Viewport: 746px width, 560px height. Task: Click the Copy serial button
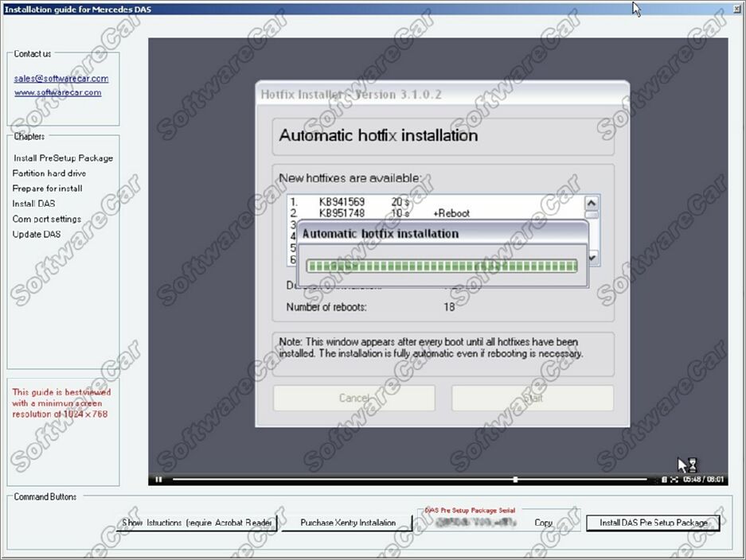543,523
